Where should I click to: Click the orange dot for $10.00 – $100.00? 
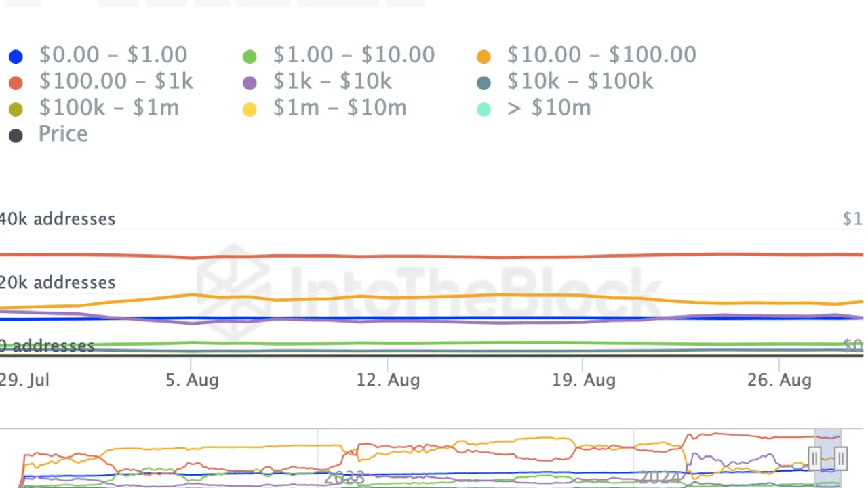click(x=484, y=57)
